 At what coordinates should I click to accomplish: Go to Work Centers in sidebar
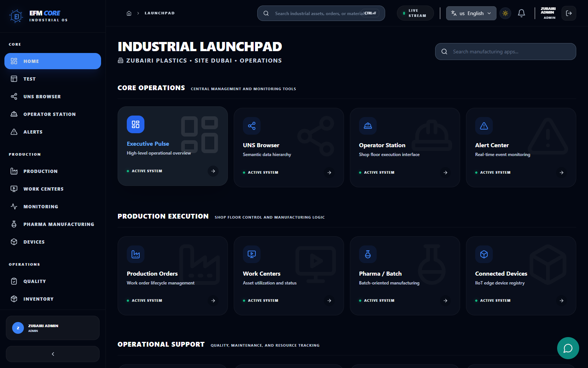tap(43, 189)
